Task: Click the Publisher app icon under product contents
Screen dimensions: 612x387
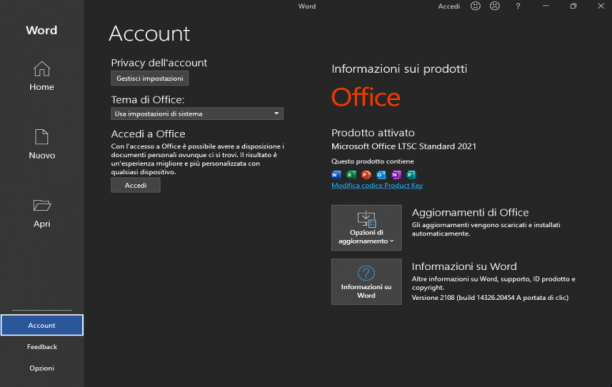Action: [x=411, y=174]
